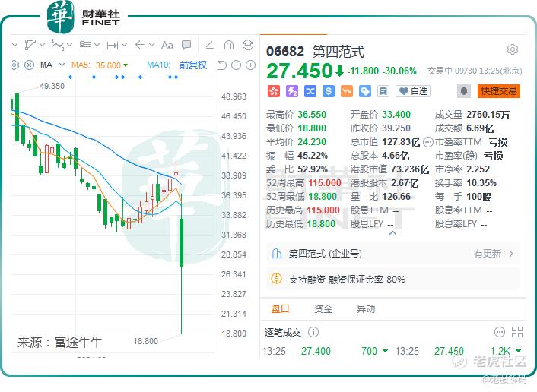
Task: Collapse the quote details panel chevron
Action: pos(392,232)
